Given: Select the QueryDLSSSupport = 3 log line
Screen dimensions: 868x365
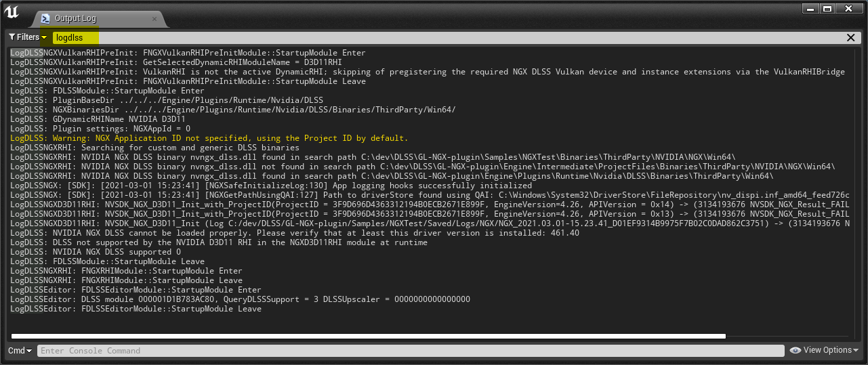Looking at the screenshot, I should (240, 299).
